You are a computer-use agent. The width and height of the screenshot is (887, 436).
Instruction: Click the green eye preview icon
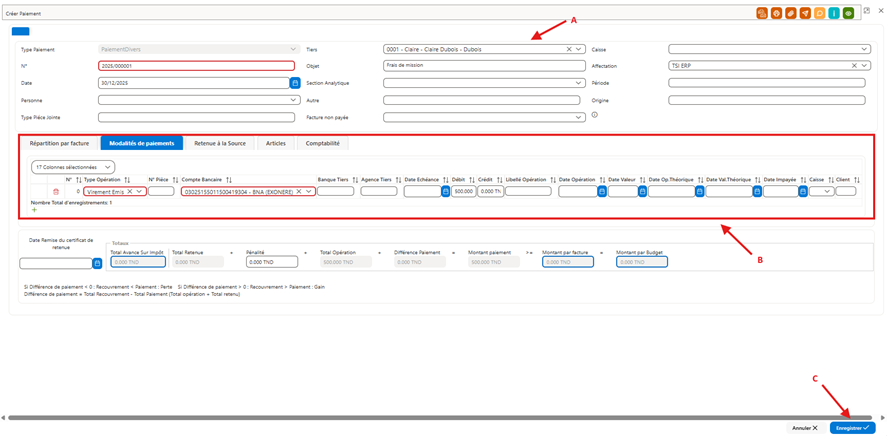click(x=848, y=13)
